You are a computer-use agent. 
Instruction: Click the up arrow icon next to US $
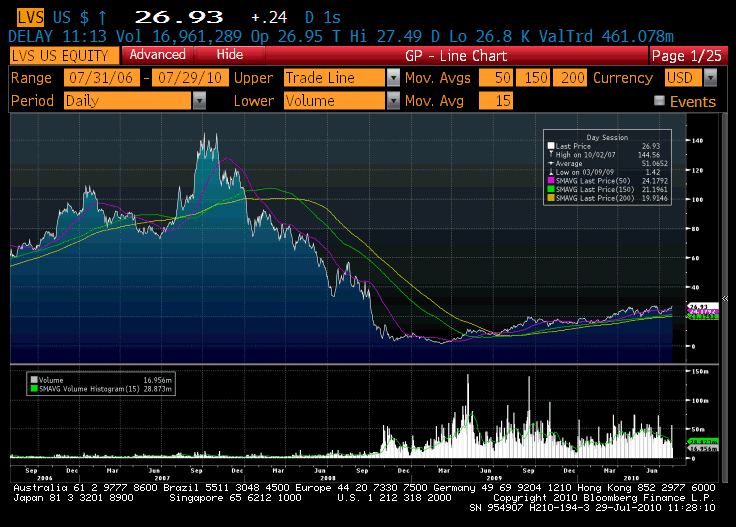coord(102,18)
